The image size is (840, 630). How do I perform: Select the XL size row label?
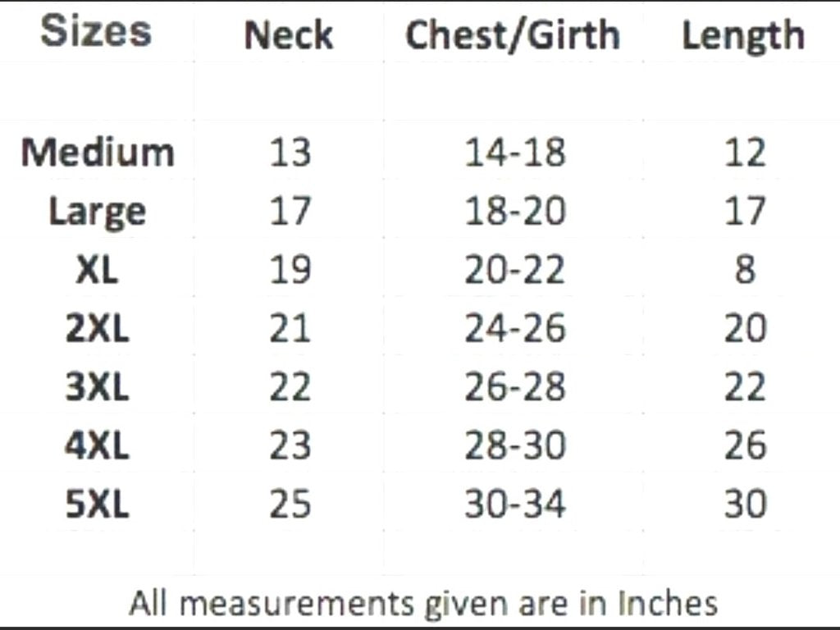click(x=98, y=270)
